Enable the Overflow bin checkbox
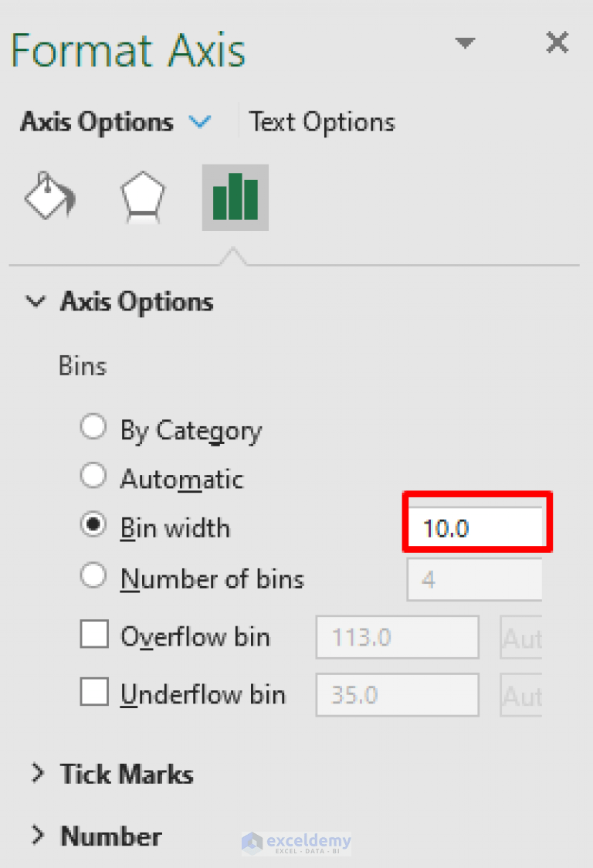 click(x=93, y=633)
